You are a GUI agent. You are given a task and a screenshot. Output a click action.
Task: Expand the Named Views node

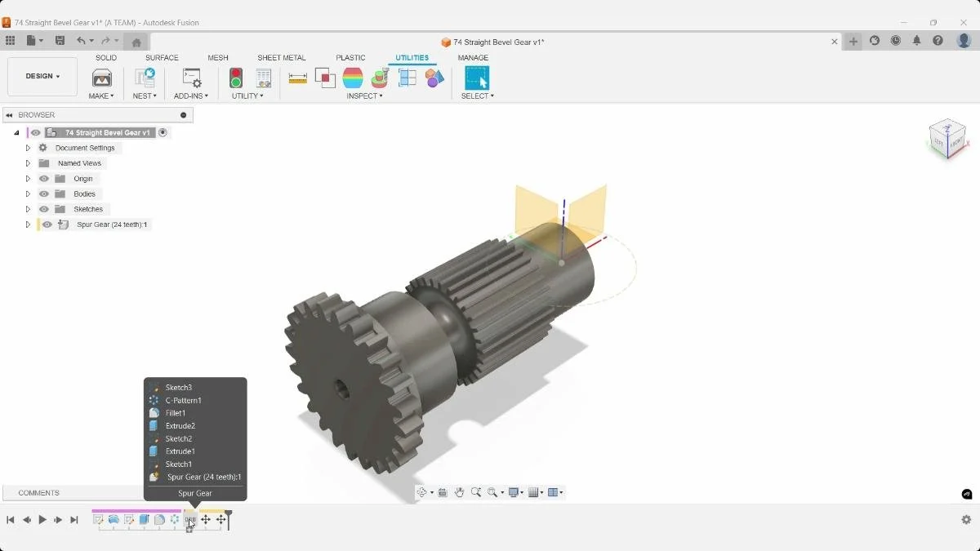pos(28,163)
